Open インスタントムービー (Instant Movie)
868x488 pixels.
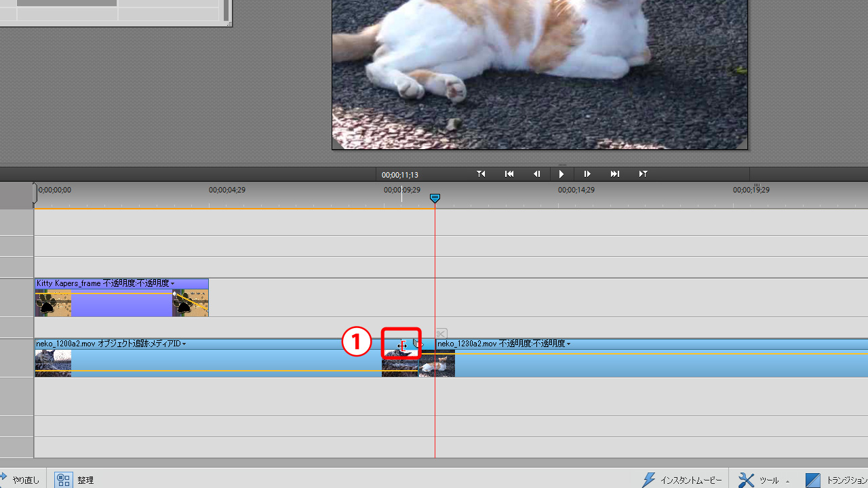coord(682,480)
